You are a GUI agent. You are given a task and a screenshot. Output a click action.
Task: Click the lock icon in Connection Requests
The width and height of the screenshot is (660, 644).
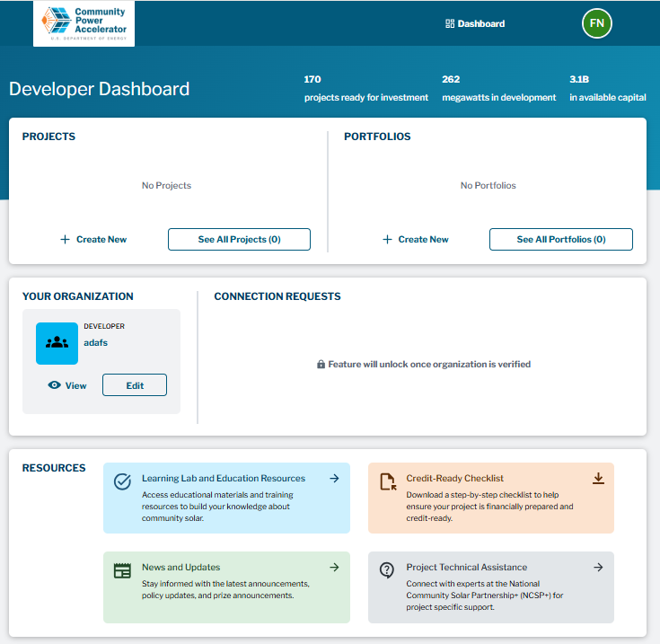click(321, 364)
